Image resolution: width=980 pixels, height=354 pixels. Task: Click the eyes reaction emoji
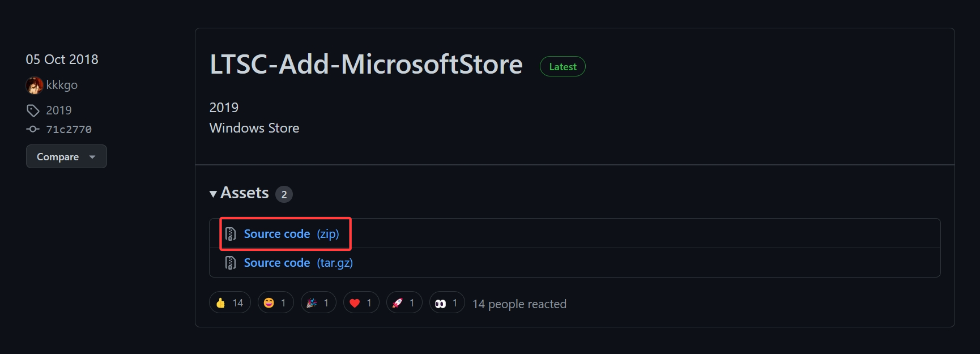[442, 302]
